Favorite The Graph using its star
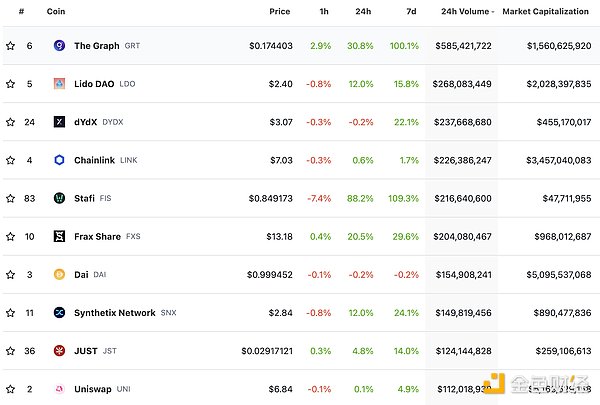 [x=11, y=46]
